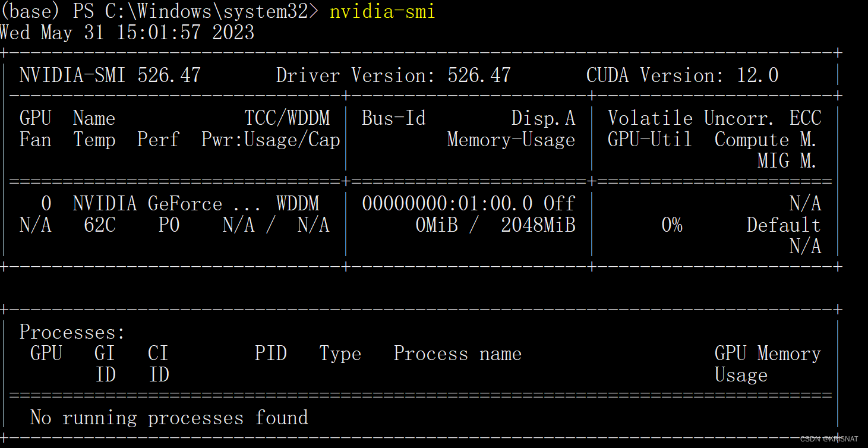Select the Driver Version: 526.47 text

point(393,75)
